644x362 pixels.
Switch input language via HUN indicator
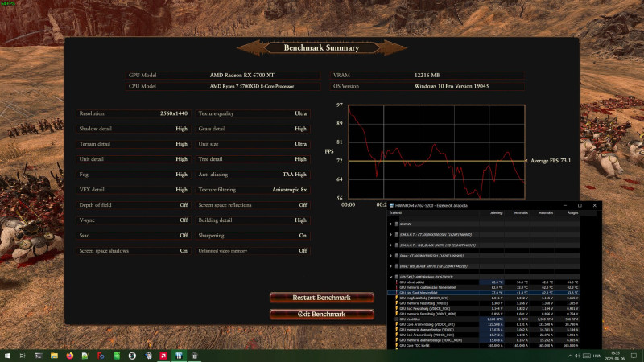point(597,356)
